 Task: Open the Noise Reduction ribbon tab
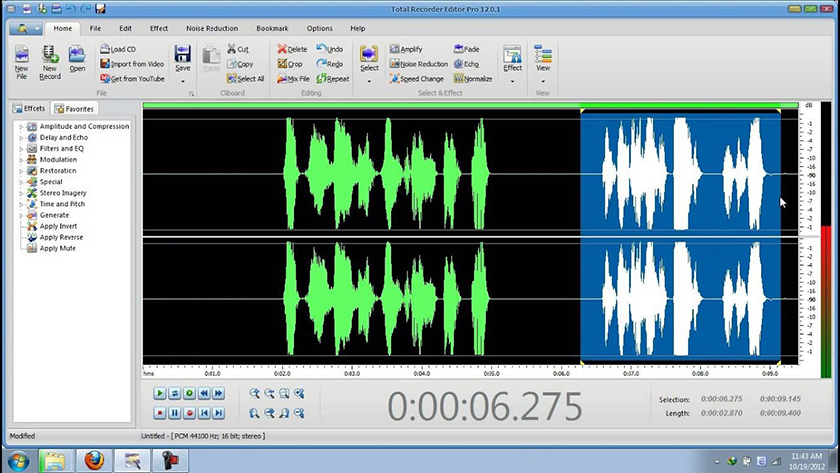(212, 29)
